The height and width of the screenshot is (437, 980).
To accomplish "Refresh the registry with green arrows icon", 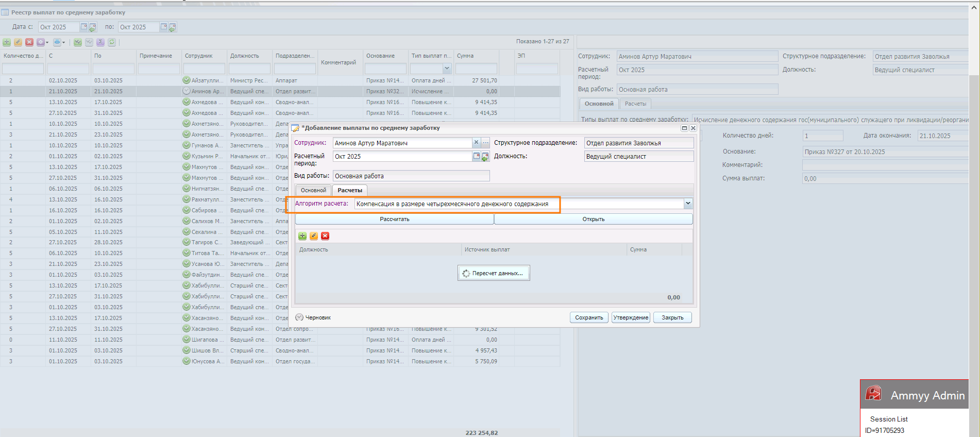I will [x=112, y=42].
